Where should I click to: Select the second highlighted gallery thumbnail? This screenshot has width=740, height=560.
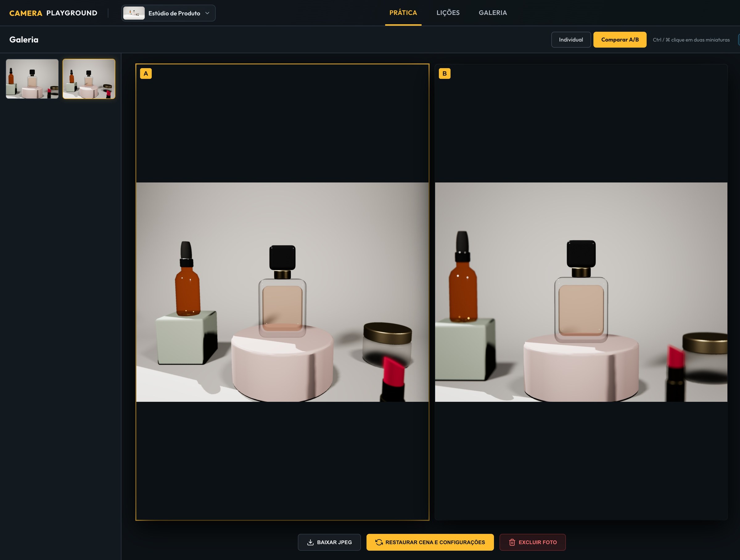pyautogui.click(x=89, y=79)
